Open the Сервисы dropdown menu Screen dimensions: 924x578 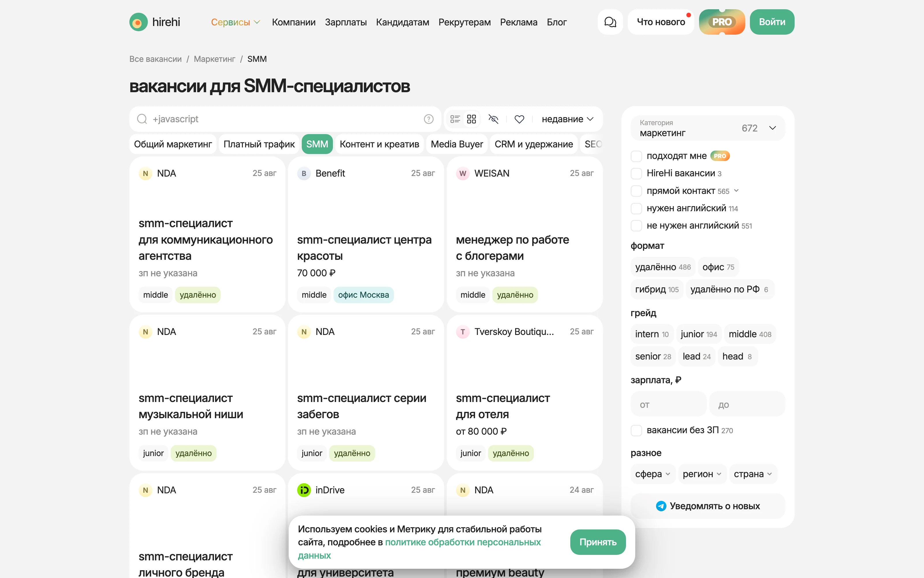click(235, 22)
